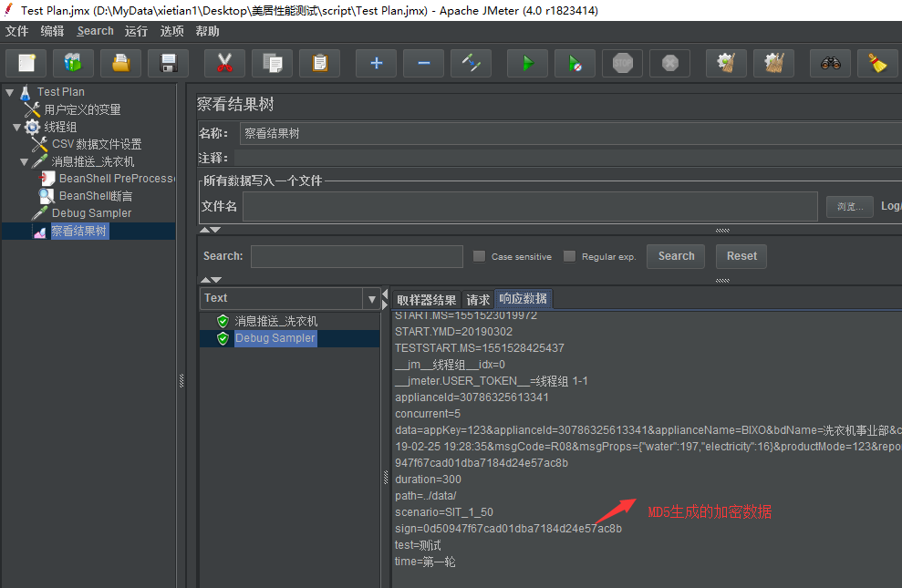The width and height of the screenshot is (902, 588).
Task: Click the Search text input field
Action: (x=357, y=256)
